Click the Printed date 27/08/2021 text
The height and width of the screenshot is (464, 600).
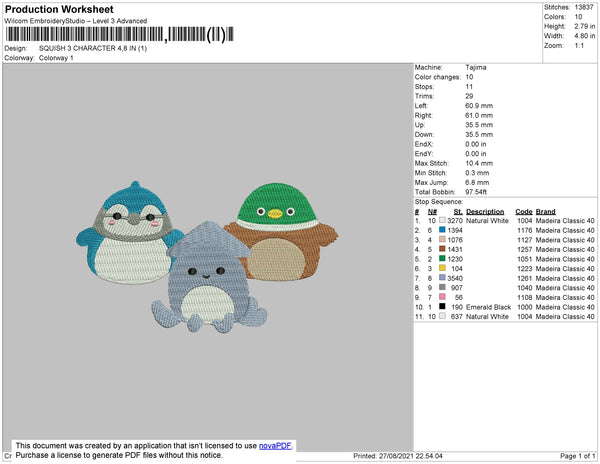coord(398,456)
